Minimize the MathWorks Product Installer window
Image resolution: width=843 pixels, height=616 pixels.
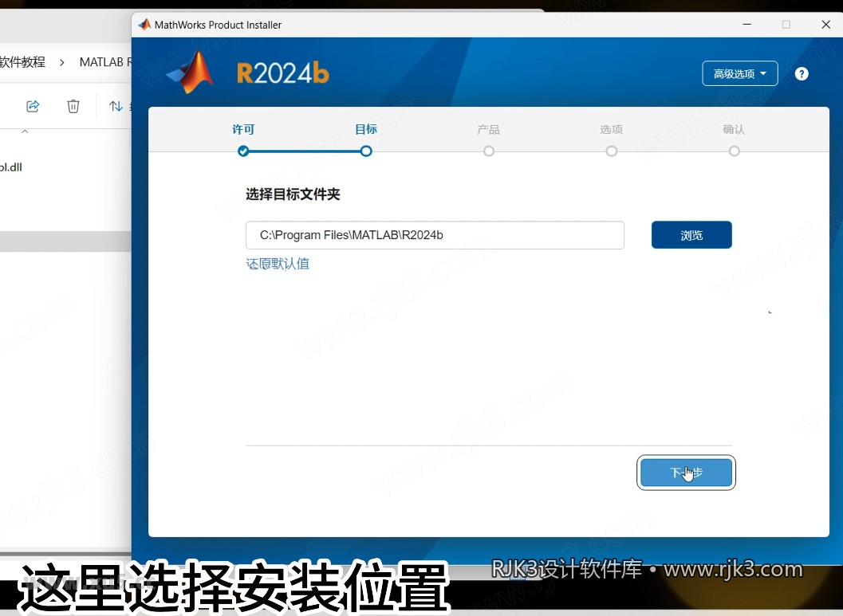[746, 24]
